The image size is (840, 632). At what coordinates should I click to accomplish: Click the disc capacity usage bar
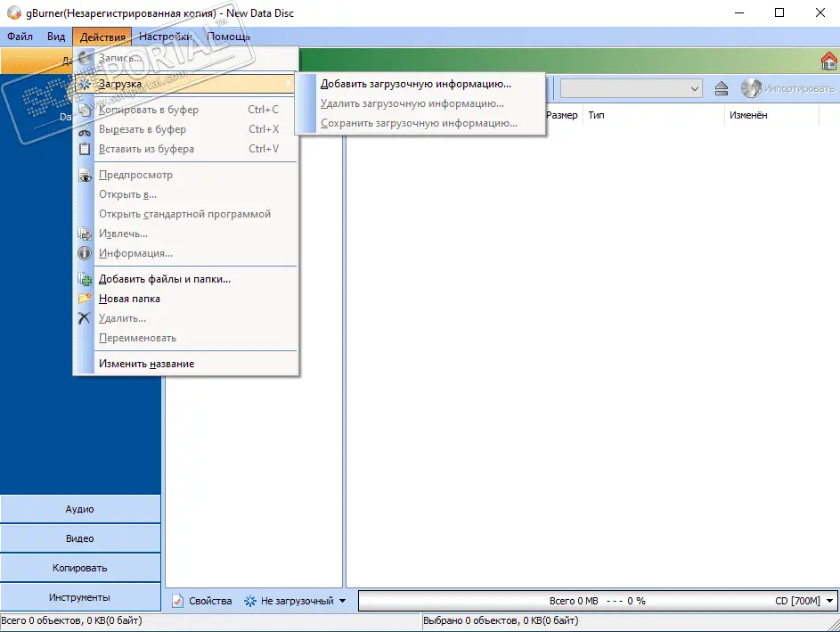588,602
